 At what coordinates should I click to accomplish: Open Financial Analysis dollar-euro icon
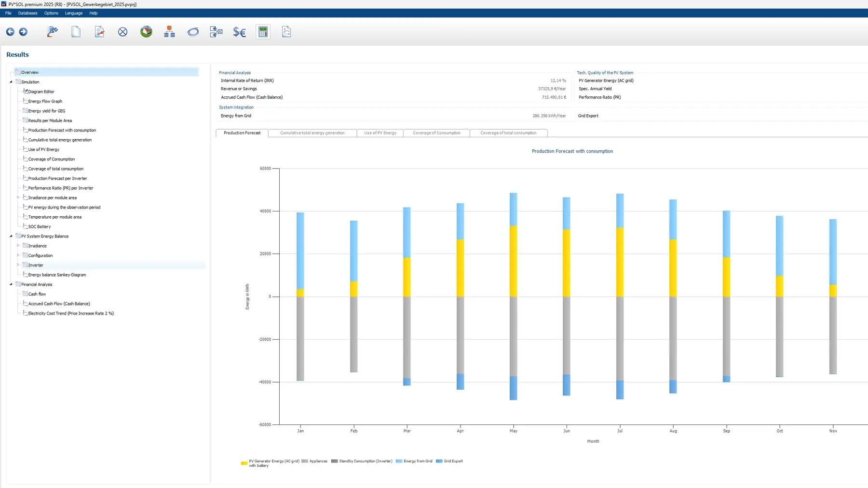tap(239, 32)
